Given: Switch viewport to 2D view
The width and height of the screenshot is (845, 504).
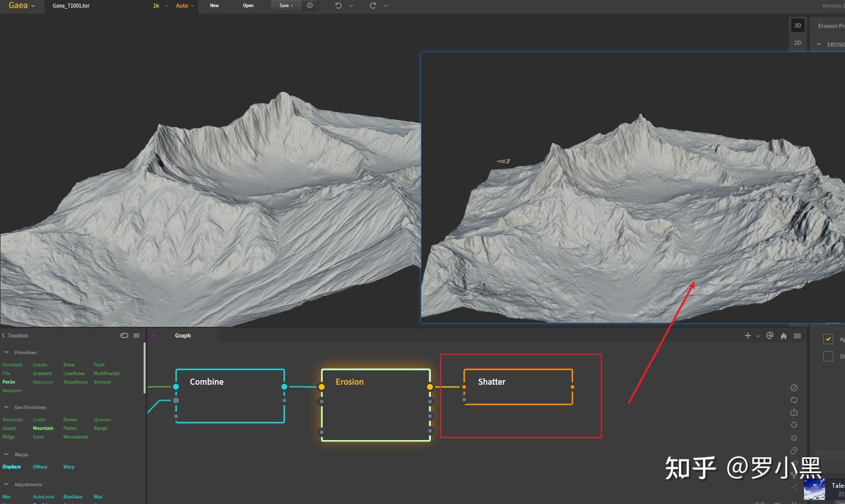Looking at the screenshot, I should pyautogui.click(x=797, y=43).
